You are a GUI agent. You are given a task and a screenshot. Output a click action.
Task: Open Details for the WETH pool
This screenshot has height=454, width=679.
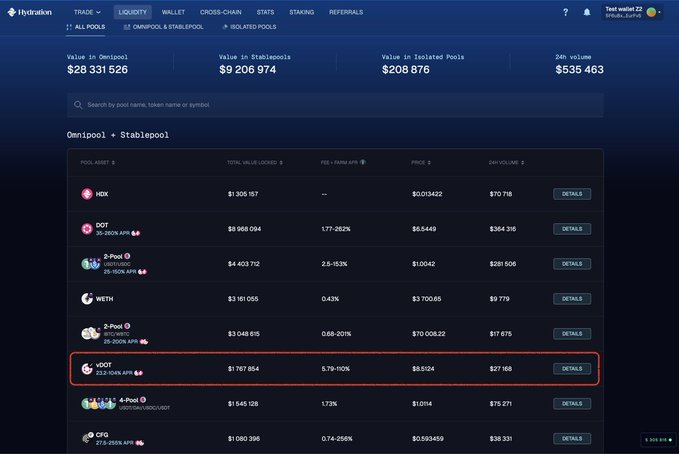point(572,298)
